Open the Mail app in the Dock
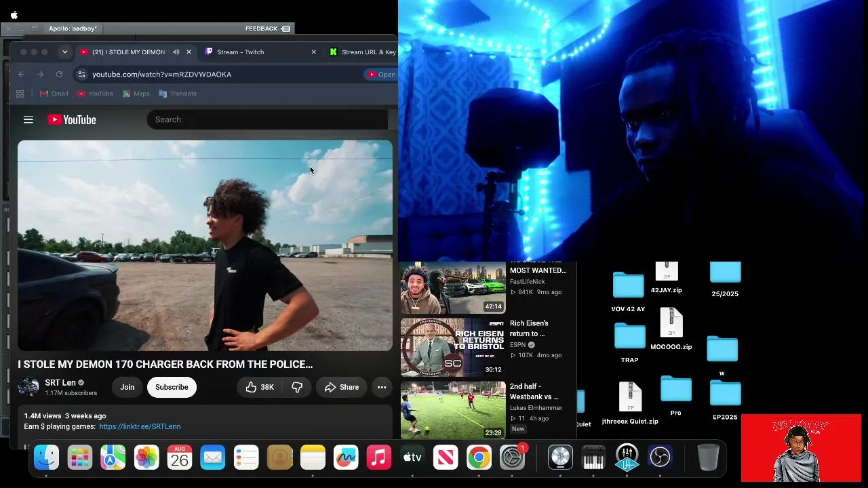Screen dimensions: 868x488 click(x=213, y=457)
